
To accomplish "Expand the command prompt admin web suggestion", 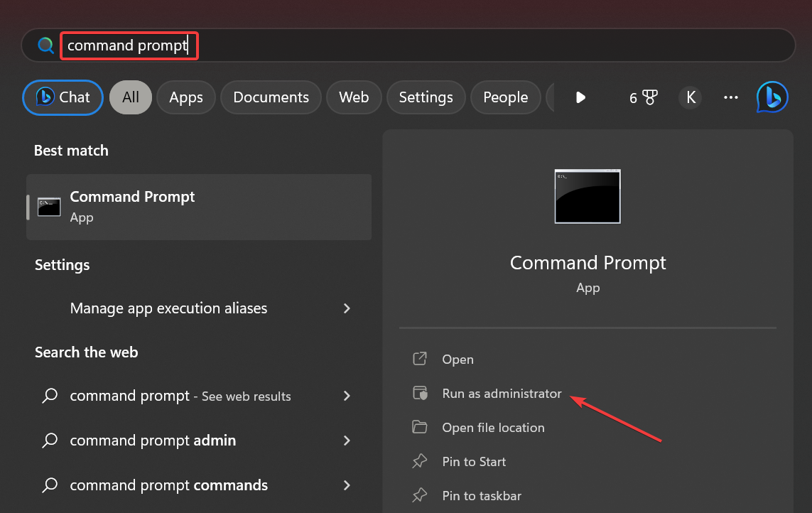I will pyautogui.click(x=347, y=441).
